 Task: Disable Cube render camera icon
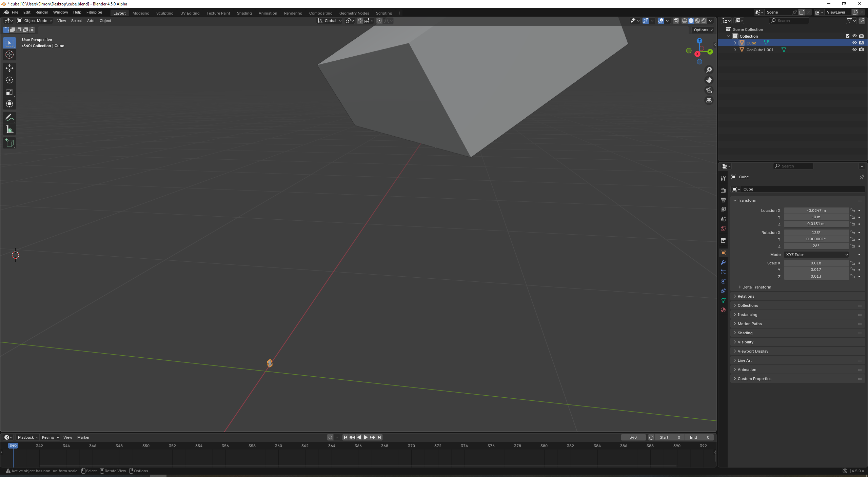862,43
